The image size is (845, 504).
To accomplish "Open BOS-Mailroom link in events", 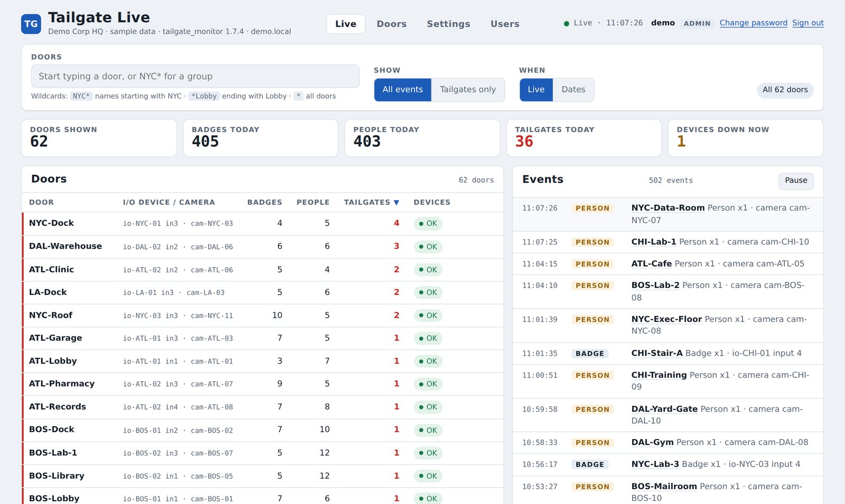I will tap(664, 486).
